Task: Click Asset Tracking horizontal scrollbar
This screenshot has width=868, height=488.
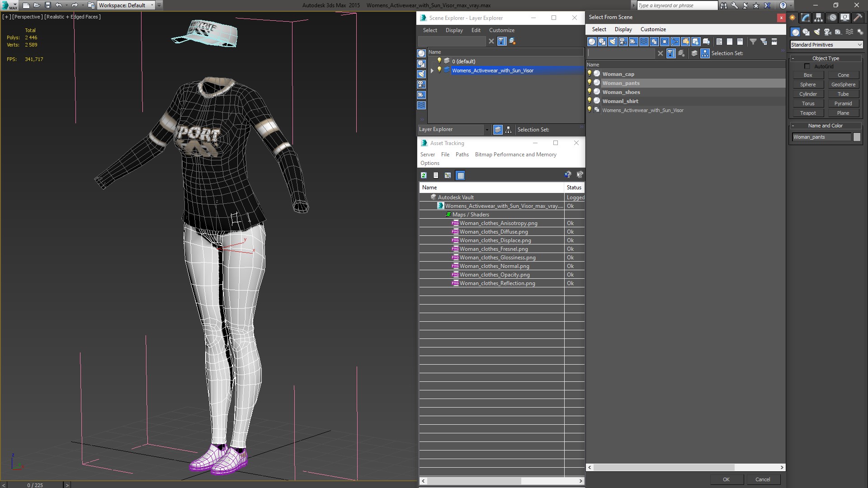Action: pyautogui.click(x=474, y=481)
